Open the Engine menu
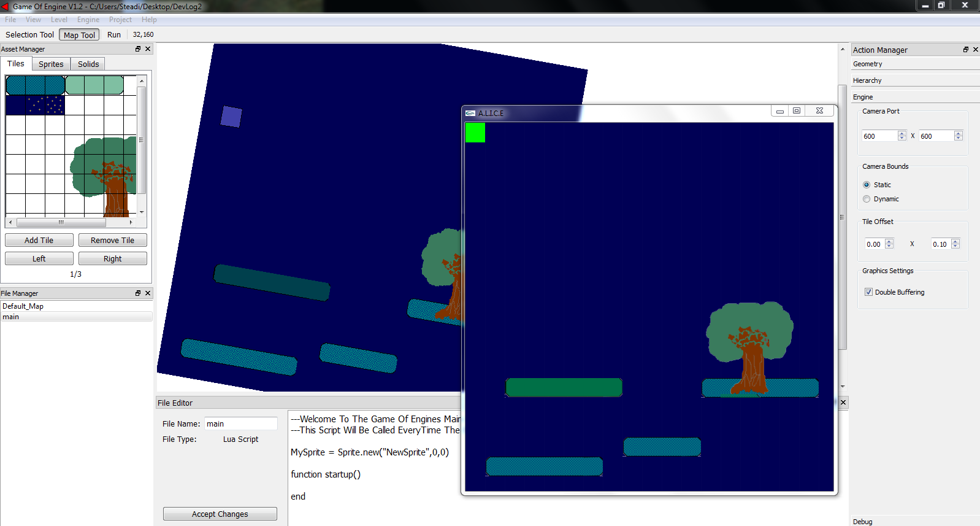Image resolution: width=980 pixels, height=526 pixels. point(88,20)
